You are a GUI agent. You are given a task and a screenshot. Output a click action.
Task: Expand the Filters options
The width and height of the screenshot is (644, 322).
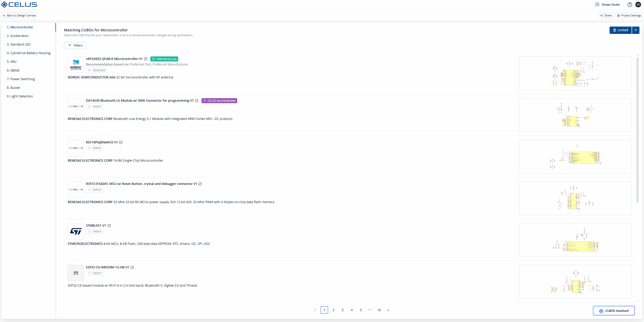coord(75,46)
